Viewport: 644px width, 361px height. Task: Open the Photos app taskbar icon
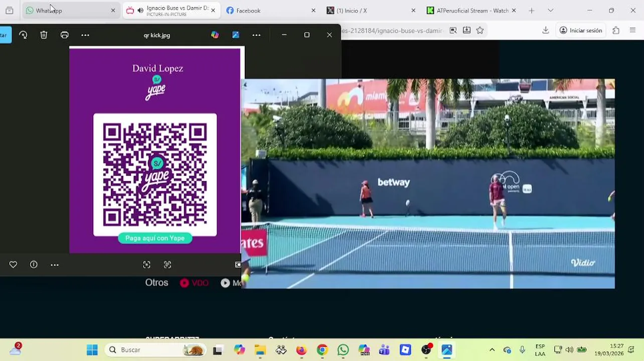[x=447, y=350]
